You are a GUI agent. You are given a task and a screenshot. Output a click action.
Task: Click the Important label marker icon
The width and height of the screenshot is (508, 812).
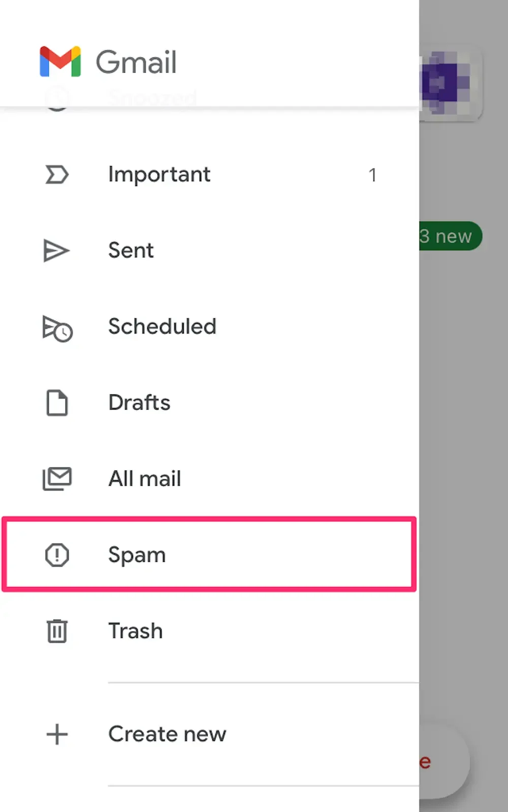(x=57, y=175)
